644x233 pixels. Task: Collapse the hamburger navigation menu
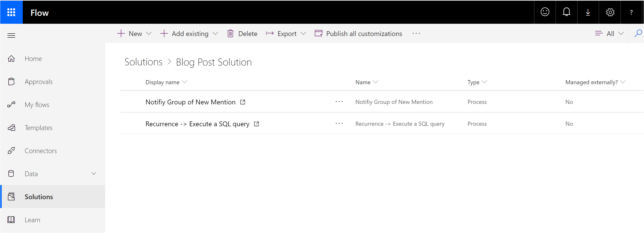click(x=11, y=36)
